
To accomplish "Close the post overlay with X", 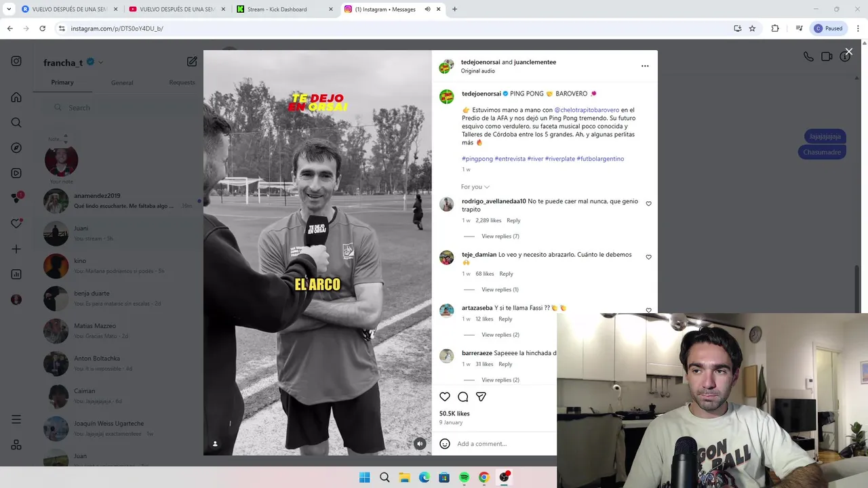I will [848, 52].
